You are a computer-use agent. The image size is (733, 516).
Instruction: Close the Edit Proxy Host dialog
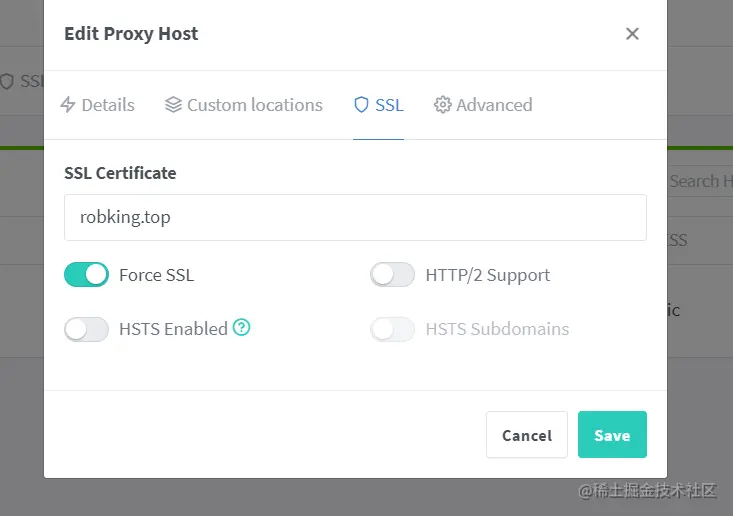pos(632,34)
